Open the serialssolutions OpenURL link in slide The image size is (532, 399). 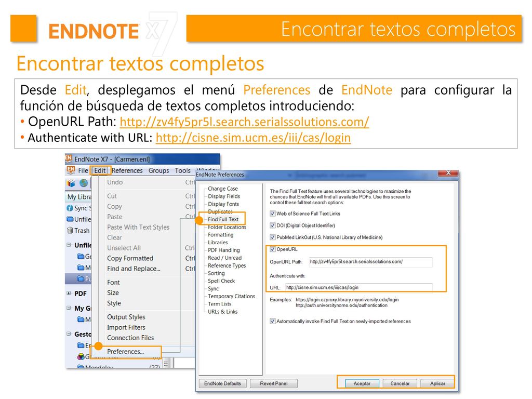point(244,122)
